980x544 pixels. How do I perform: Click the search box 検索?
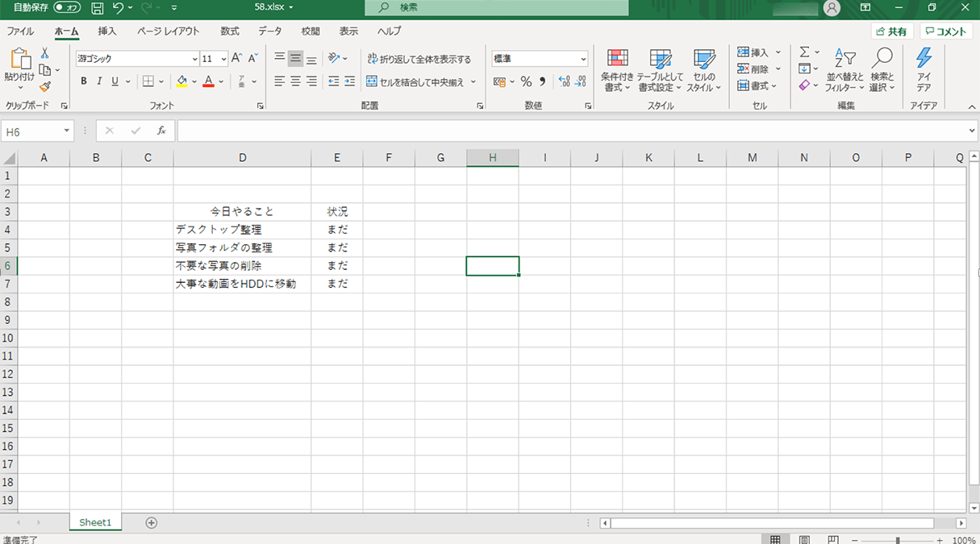coord(496,7)
